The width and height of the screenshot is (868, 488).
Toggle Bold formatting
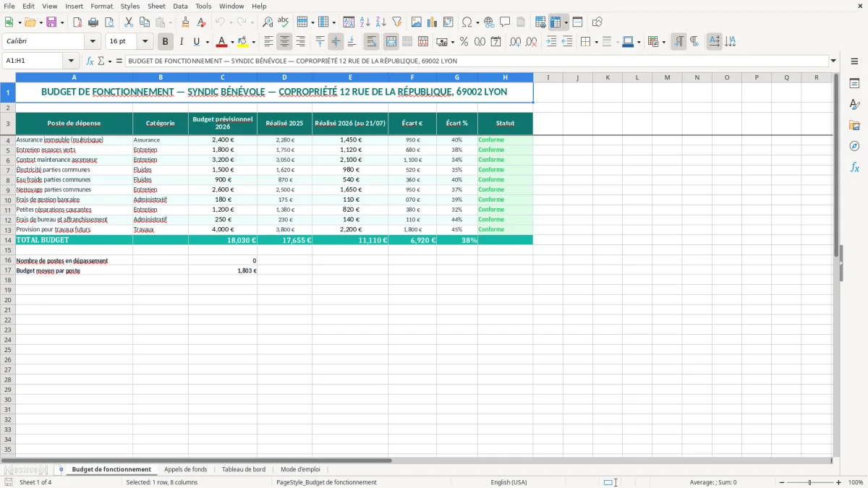[x=166, y=42]
